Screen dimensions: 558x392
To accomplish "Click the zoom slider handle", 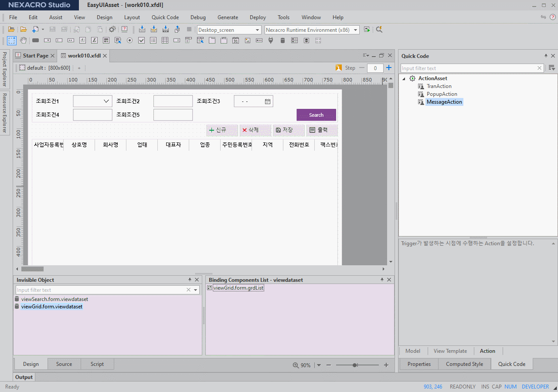I will 355,365.
